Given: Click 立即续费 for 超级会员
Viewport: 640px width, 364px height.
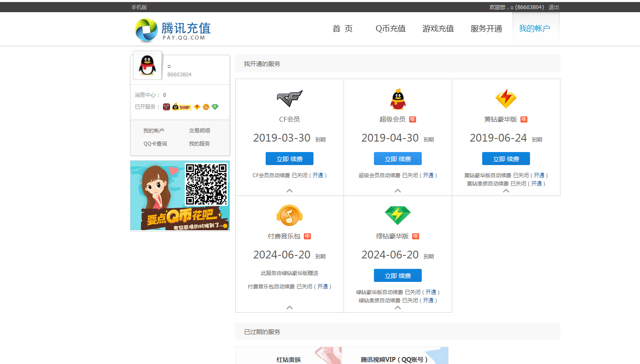Looking at the screenshot, I should coord(398,159).
